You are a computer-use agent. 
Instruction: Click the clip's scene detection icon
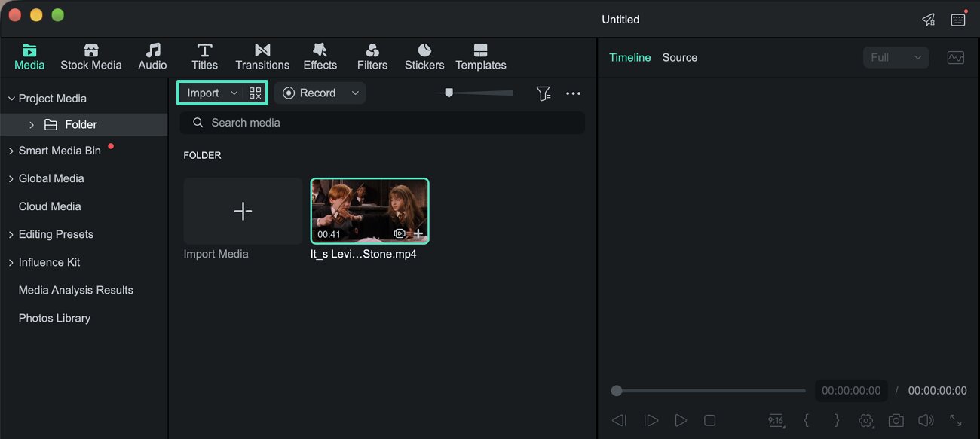[x=400, y=233]
